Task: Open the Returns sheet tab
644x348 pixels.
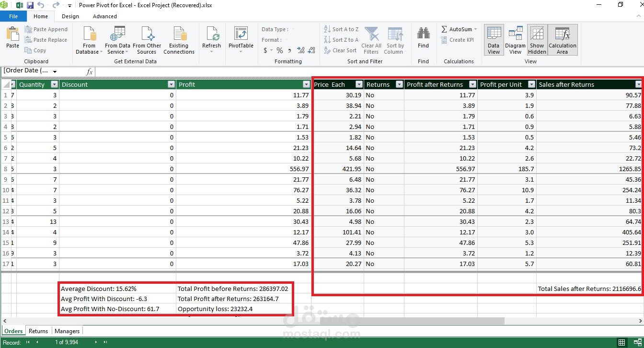Action: [38, 331]
